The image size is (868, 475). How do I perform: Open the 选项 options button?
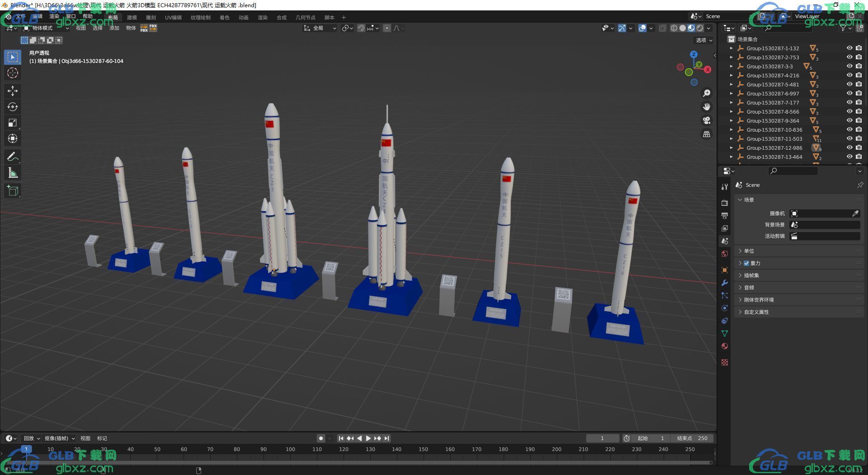click(703, 40)
